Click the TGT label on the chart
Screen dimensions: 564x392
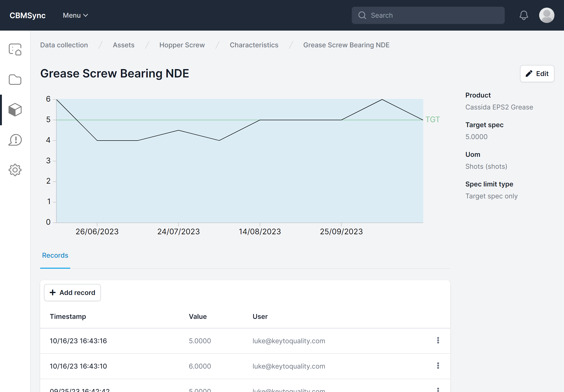pyautogui.click(x=432, y=119)
